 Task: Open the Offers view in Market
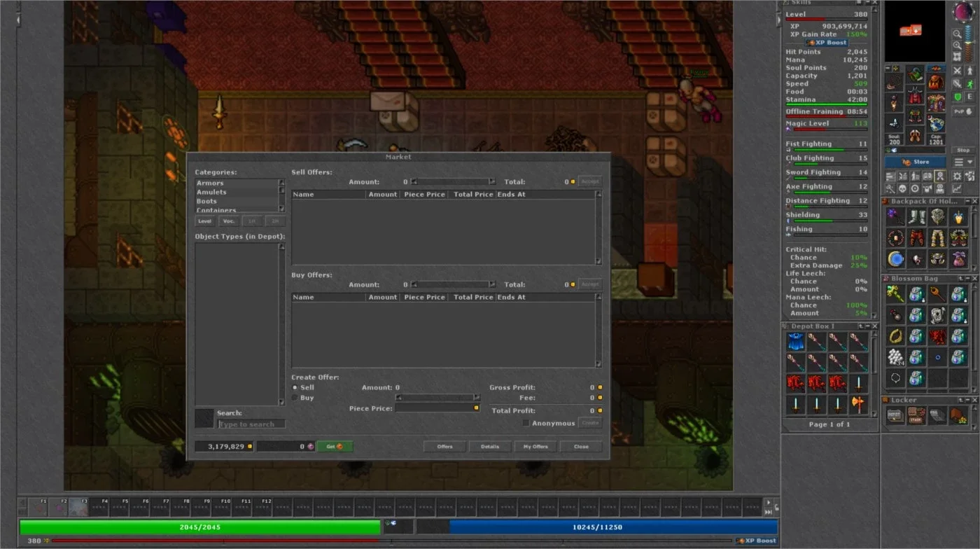[x=444, y=446]
